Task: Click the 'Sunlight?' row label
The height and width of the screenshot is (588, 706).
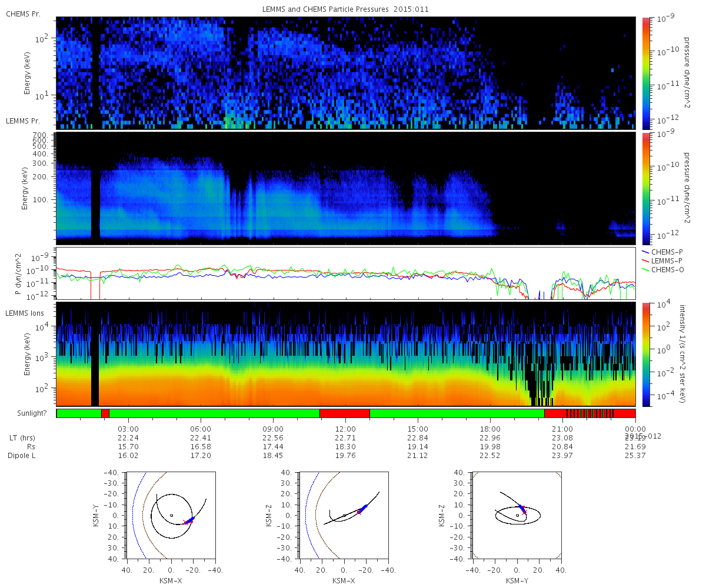Action: [32, 413]
